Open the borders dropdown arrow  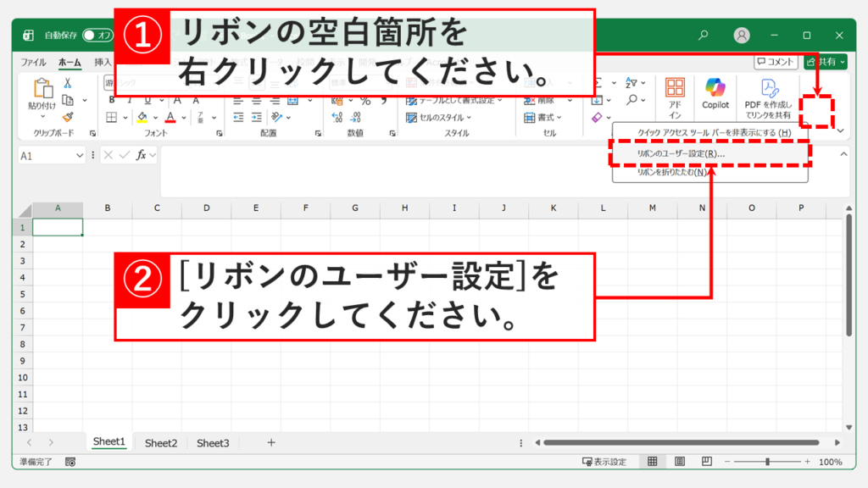click(125, 118)
